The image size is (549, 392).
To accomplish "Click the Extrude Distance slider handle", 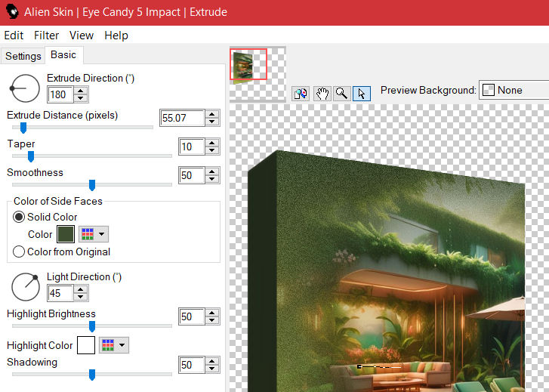I will pos(23,128).
